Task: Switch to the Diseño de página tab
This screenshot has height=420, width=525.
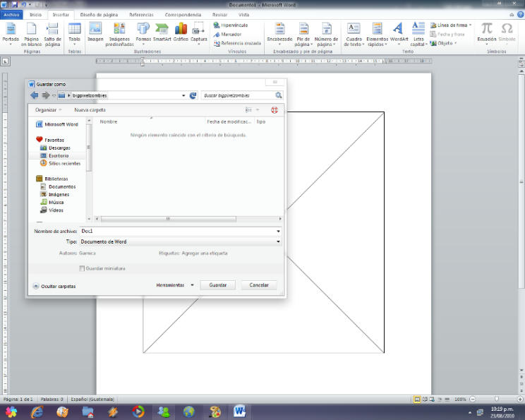Action: (99, 15)
